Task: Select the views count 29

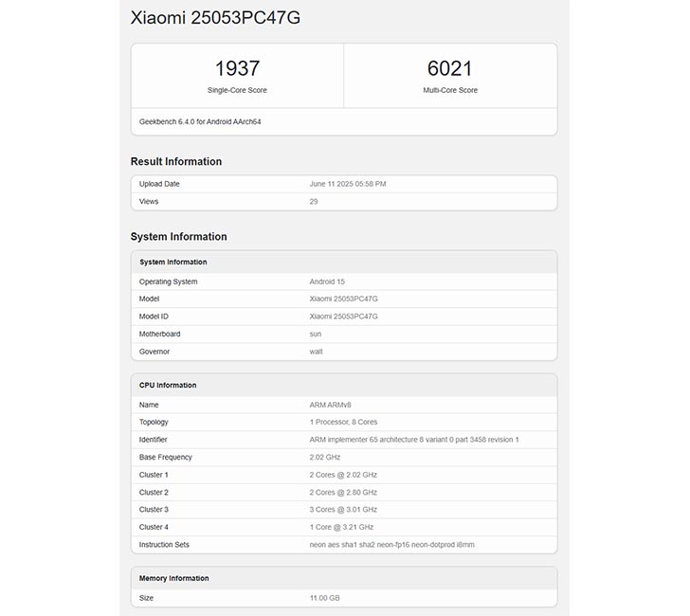Action: coord(314,202)
